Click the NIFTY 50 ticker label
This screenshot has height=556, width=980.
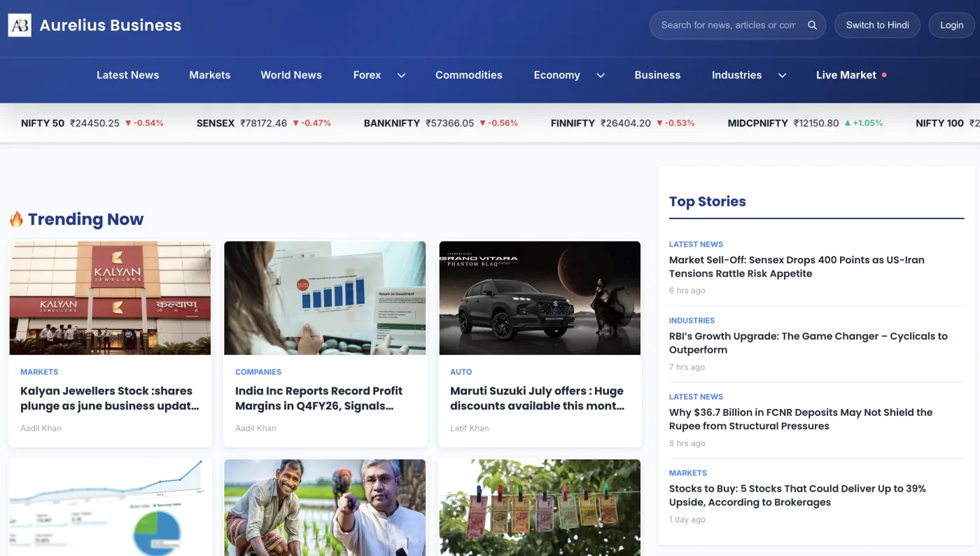[43, 123]
